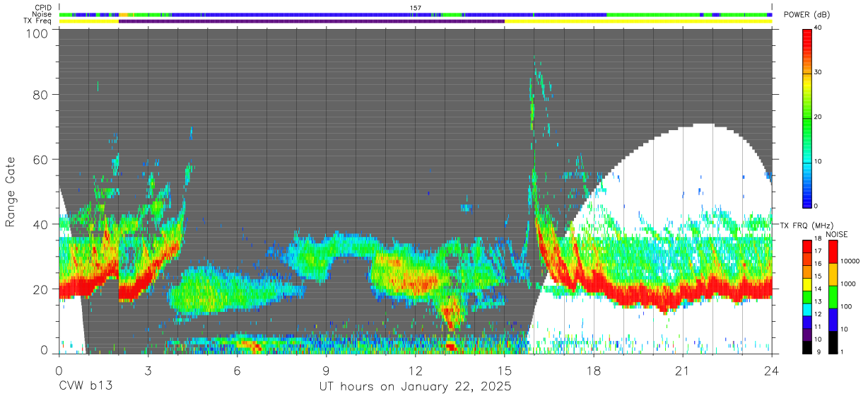The height and width of the screenshot is (401, 868).
Task: Select the CPID value "157"
Action: [415, 8]
